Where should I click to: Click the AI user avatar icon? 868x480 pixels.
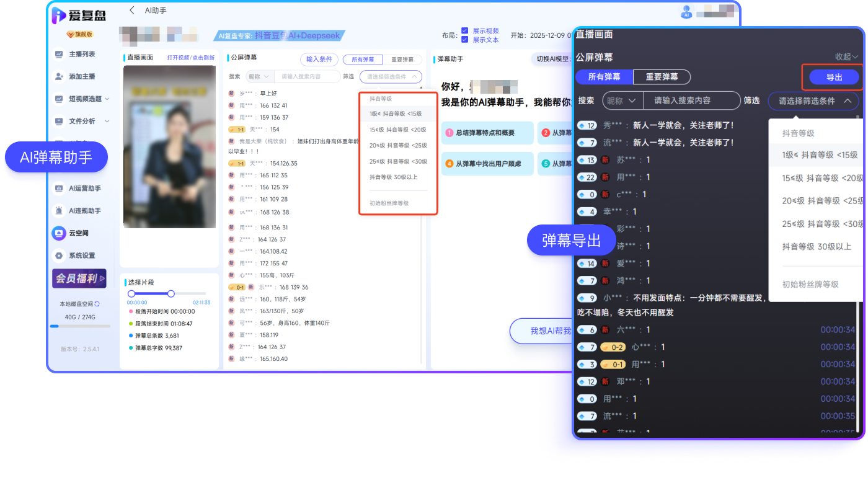point(686,12)
